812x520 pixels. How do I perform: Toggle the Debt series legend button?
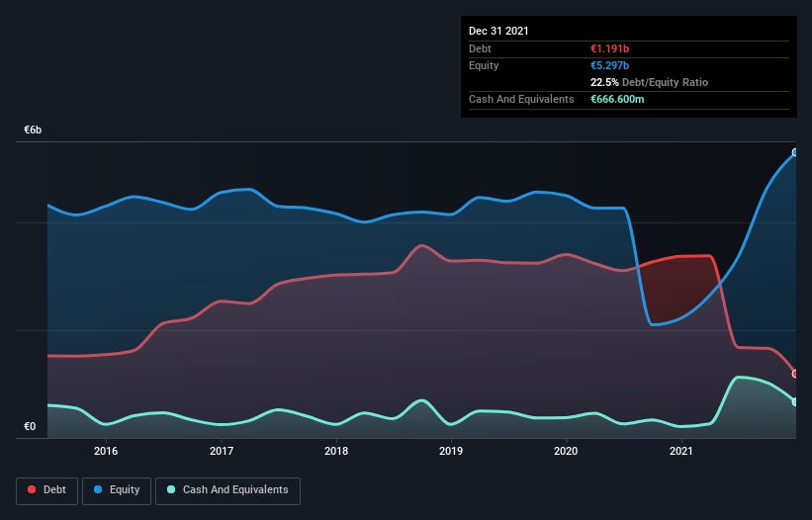[47, 490]
